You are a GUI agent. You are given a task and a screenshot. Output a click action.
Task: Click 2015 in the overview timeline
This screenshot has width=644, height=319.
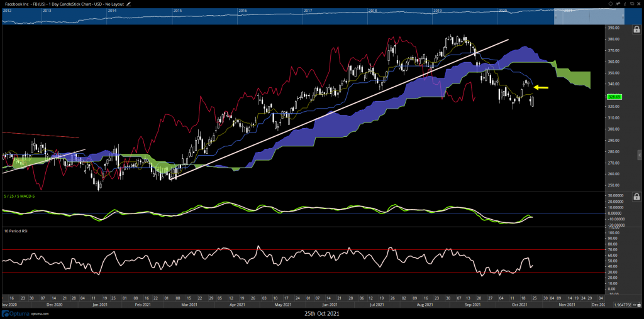pos(178,11)
